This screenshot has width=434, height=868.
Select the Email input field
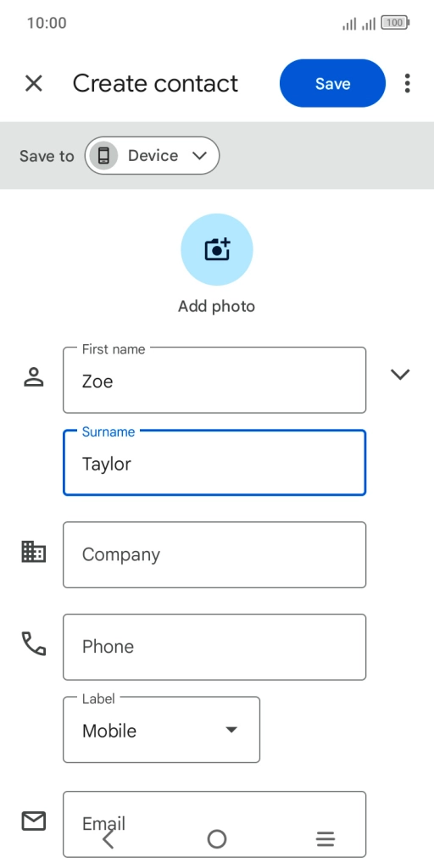pyautogui.click(x=214, y=824)
